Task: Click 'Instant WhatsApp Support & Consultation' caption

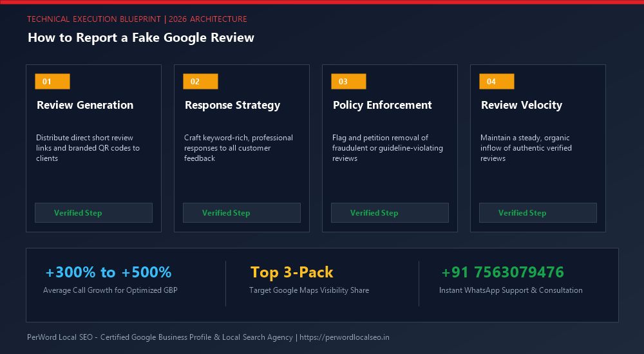Action: point(511,290)
